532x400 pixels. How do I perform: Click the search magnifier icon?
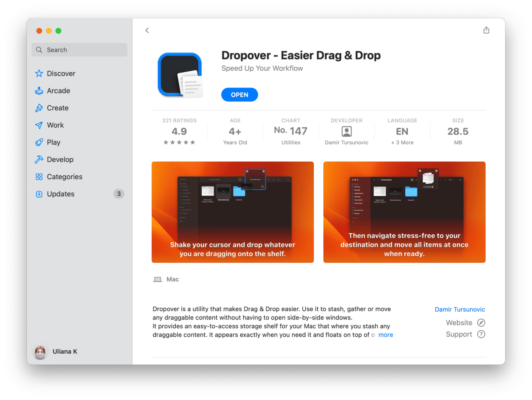click(x=39, y=50)
